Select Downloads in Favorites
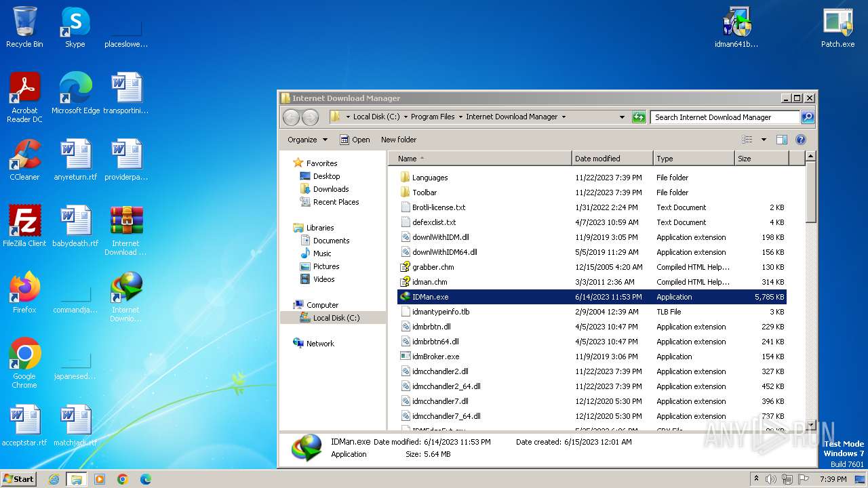Image resolution: width=868 pixels, height=488 pixels. click(x=330, y=189)
